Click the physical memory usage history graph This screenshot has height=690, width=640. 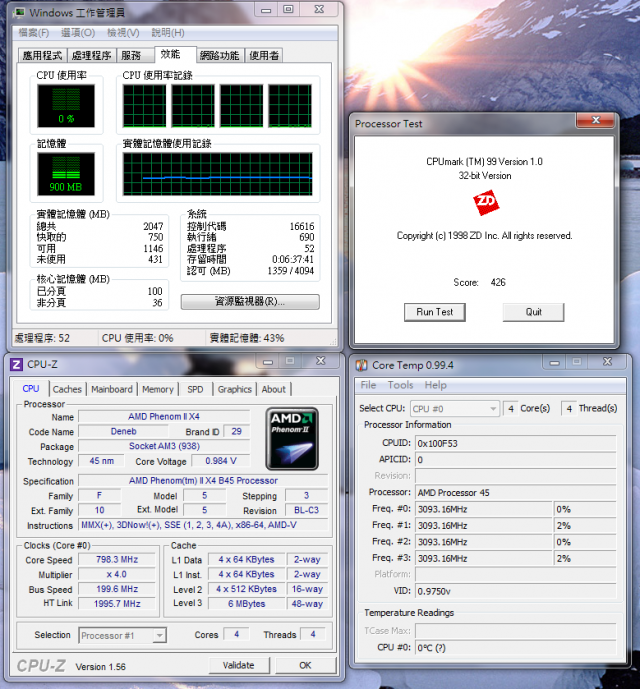point(218,174)
